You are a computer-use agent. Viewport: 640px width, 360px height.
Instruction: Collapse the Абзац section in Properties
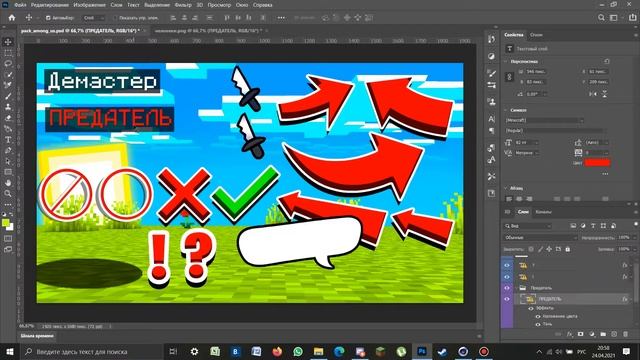tap(506, 188)
